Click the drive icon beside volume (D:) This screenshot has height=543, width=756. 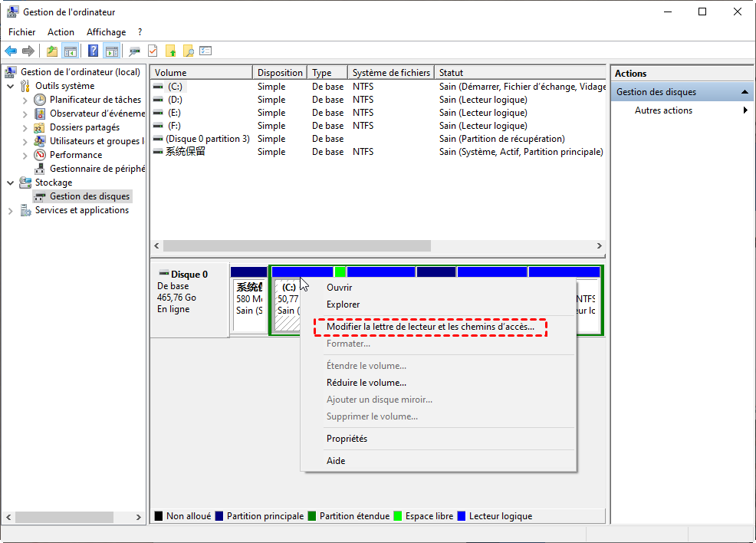[x=158, y=100]
